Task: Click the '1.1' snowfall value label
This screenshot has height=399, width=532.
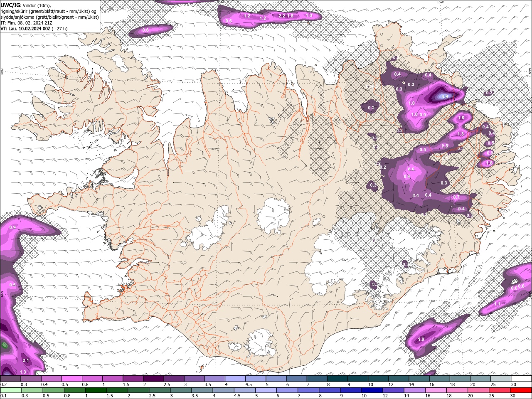Action: [498, 304]
